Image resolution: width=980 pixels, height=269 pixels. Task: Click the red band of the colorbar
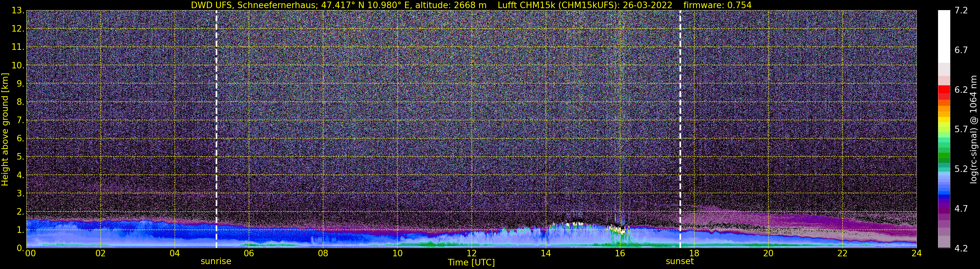point(944,90)
